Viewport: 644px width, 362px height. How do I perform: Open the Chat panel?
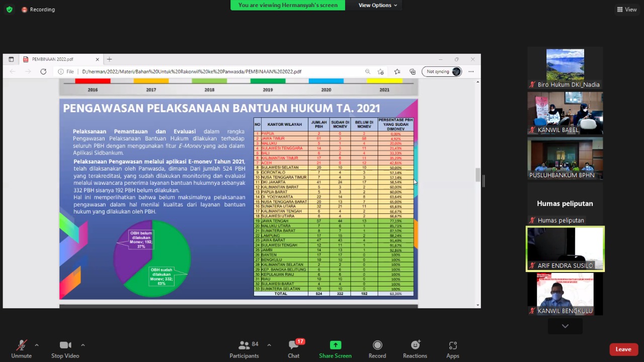[x=294, y=349]
